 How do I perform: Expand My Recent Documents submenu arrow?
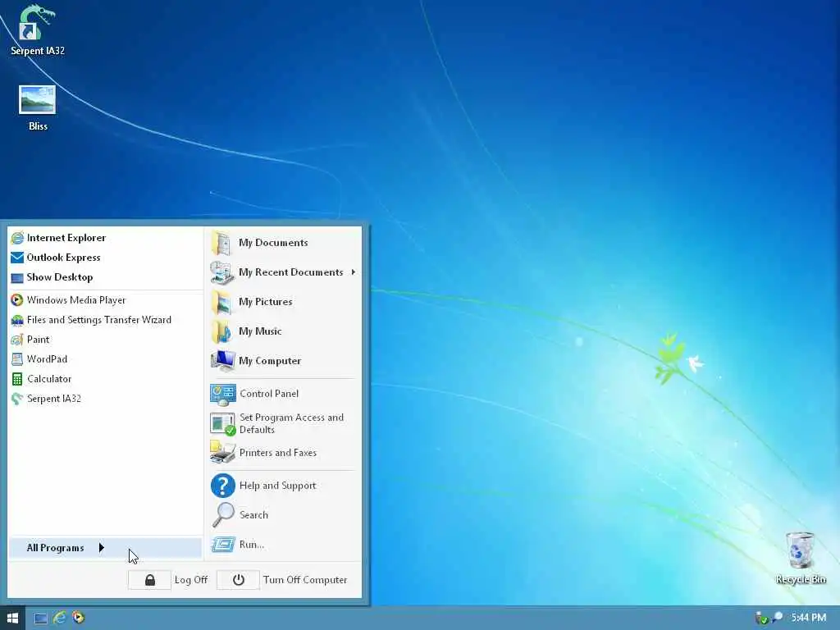click(353, 272)
